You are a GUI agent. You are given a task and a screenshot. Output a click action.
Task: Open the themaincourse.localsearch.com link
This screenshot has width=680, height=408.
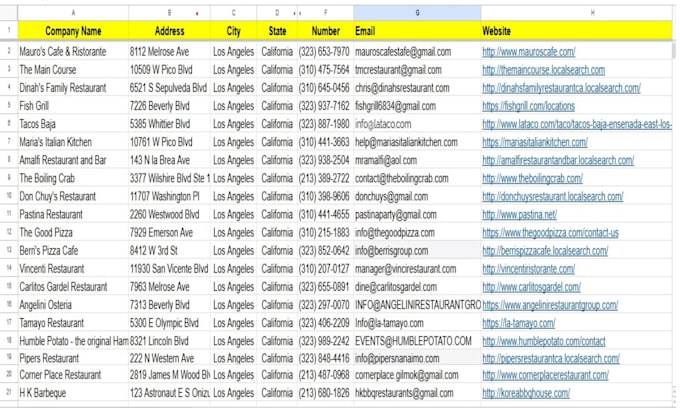tap(543, 70)
